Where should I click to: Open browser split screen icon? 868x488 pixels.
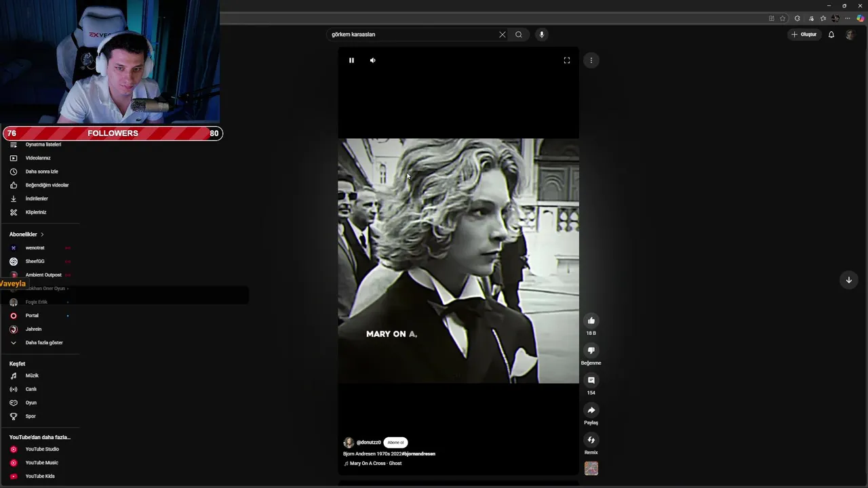point(771,18)
